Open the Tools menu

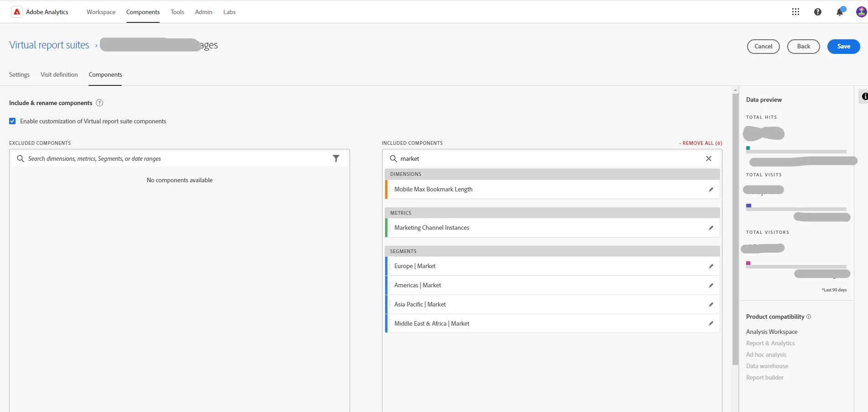pyautogui.click(x=178, y=12)
